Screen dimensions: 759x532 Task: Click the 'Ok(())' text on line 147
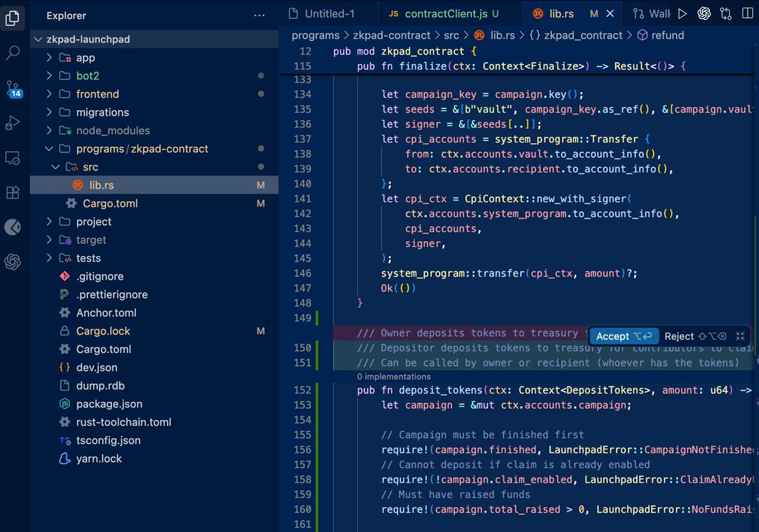(x=398, y=288)
